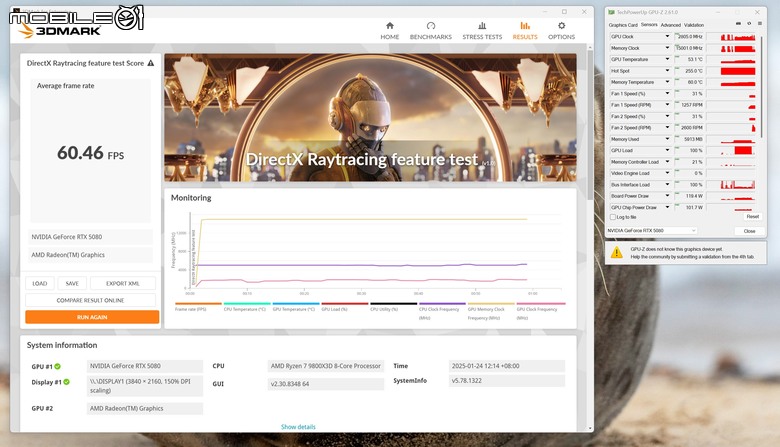Viewport: 780px width, 447px height.
Task: Enable the Log to file checkbox
Action: click(613, 217)
